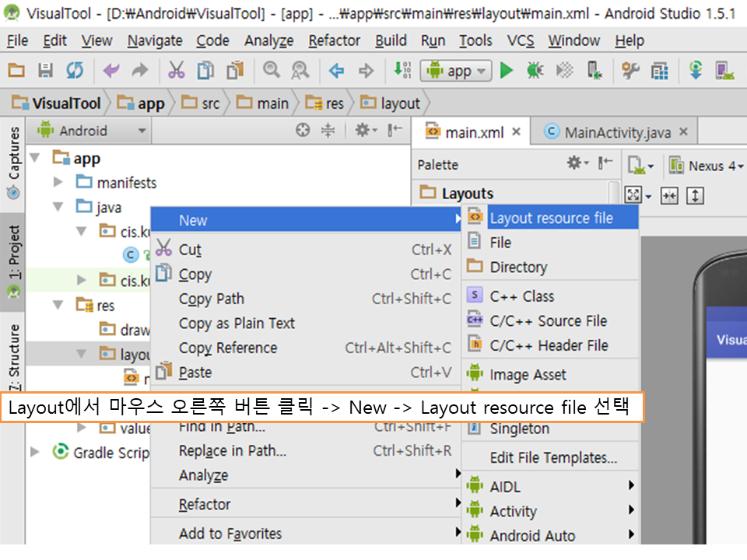
Task: Click the Cut scissors toolbar icon
Action: pos(177,71)
